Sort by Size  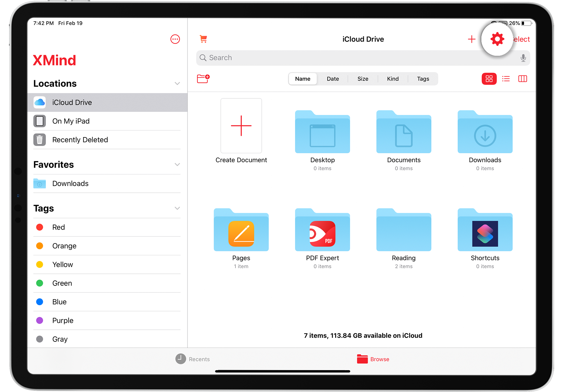(x=363, y=79)
